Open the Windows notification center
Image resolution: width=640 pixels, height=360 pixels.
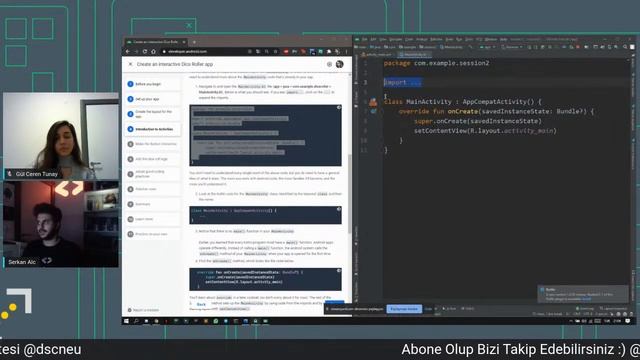click(628, 321)
